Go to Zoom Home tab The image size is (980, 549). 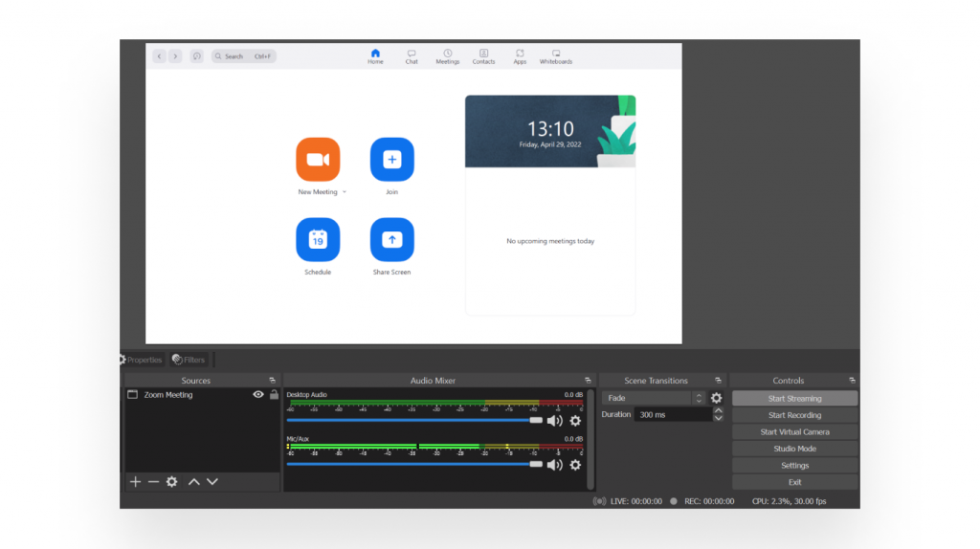click(375, 56)
